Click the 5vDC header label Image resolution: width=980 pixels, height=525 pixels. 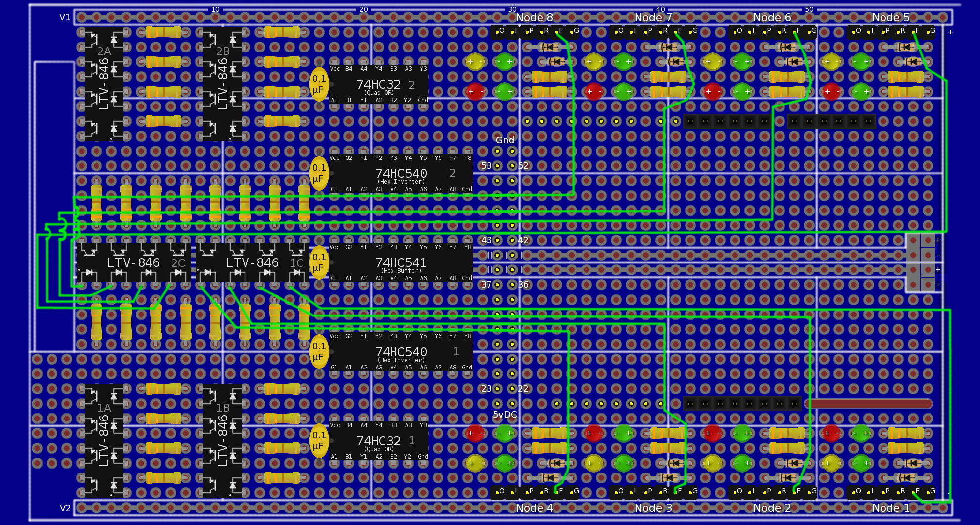tap(505, 415)
